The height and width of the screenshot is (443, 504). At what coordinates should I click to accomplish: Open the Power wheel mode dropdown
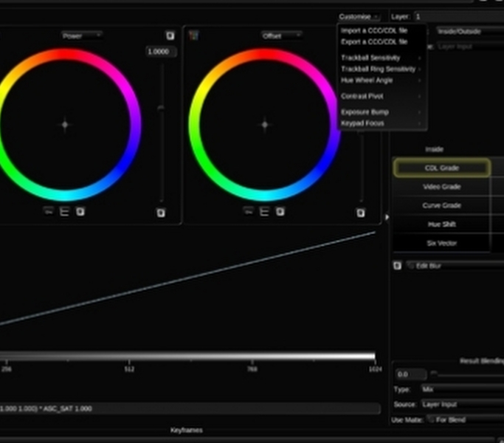pos(82,35)
